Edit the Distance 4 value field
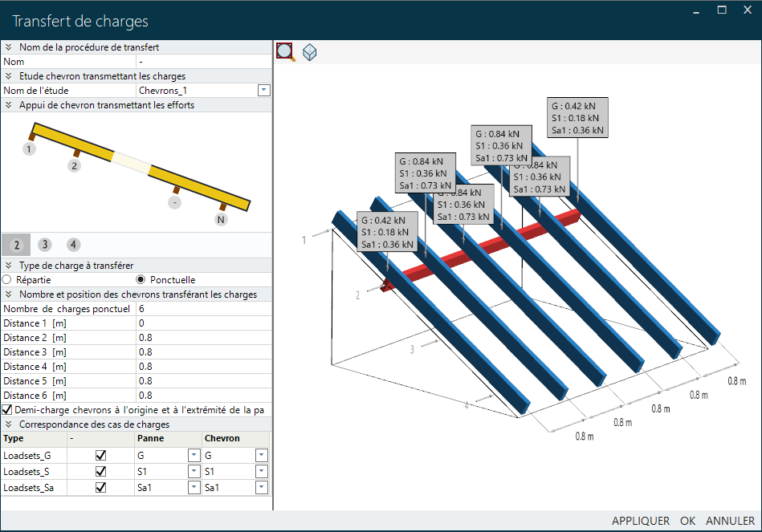 [x=204, y=367]
